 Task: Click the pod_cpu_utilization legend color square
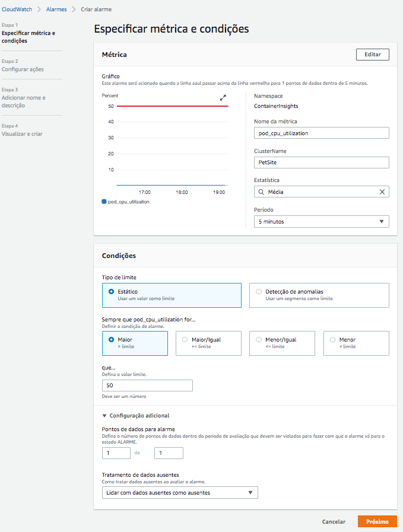pyautogui.click(x=104, y=202)
